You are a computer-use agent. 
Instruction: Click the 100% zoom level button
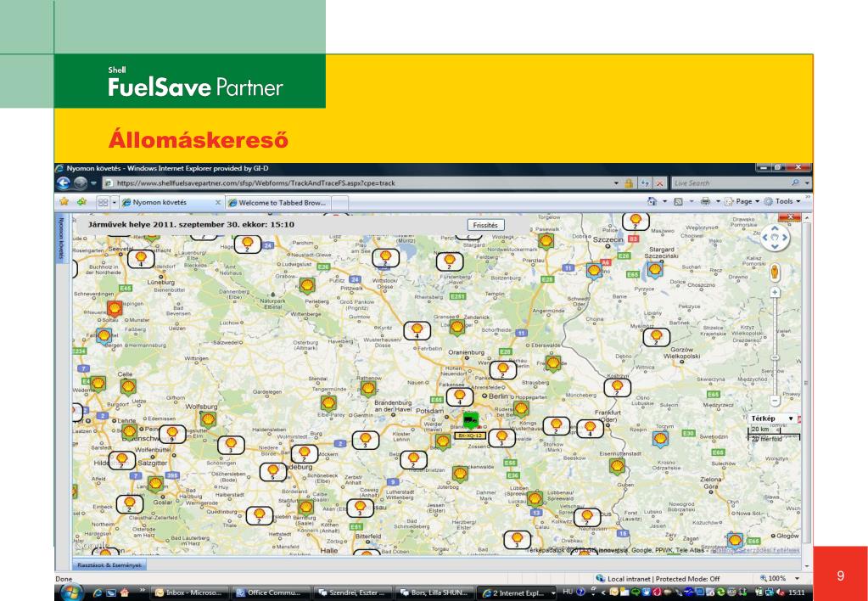click(x=773, y=578)
